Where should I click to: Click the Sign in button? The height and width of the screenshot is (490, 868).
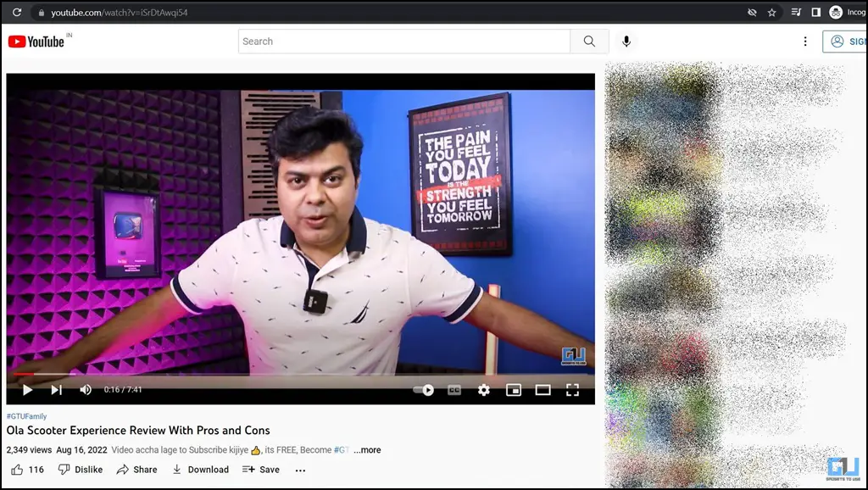click(x=845, y=42)
